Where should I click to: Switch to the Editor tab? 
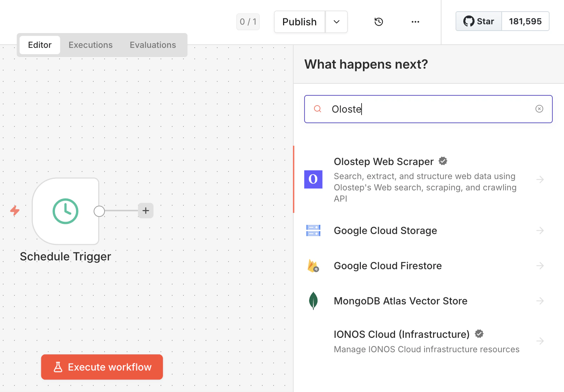pyautogui.click(x=40, y=45)
